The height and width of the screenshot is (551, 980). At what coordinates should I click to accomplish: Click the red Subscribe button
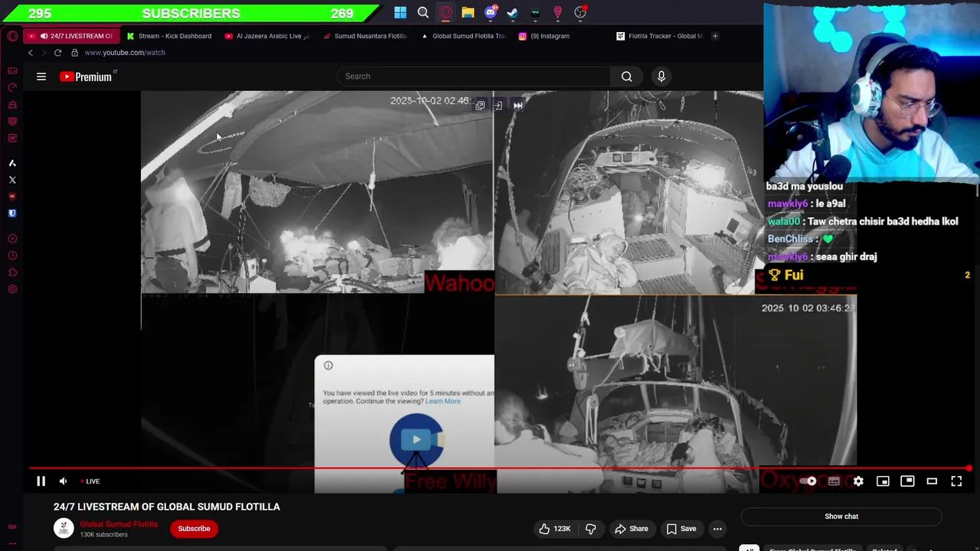[194, 529]
